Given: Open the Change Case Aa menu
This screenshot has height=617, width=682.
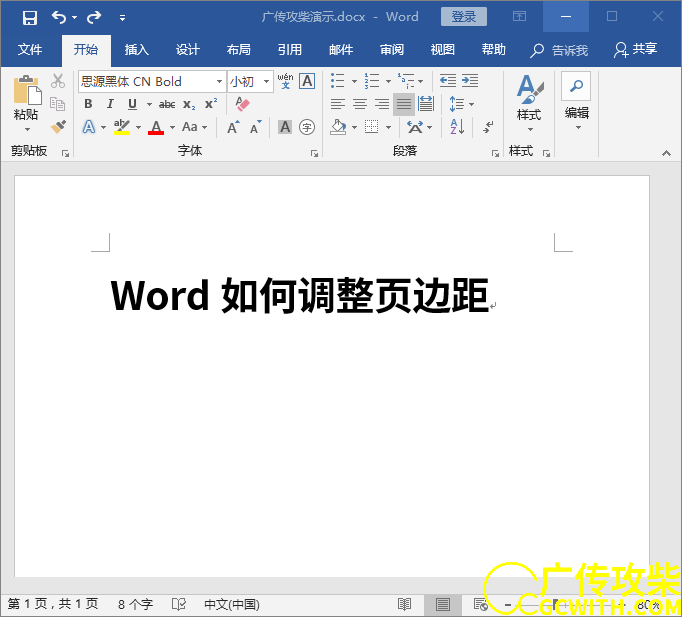Looking at the screenshot, I should 194,127.
